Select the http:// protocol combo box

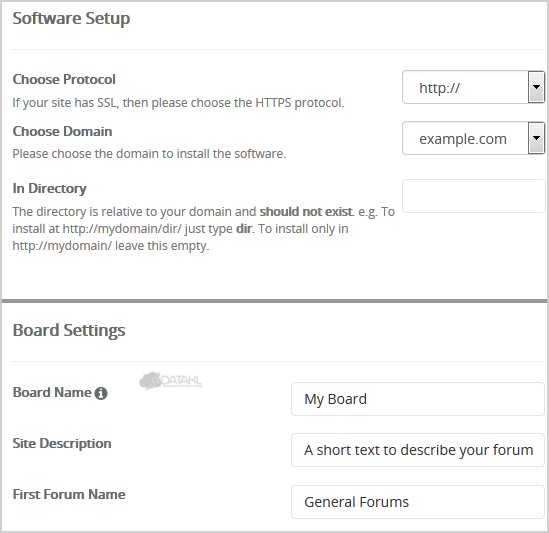tap(473, 87)
